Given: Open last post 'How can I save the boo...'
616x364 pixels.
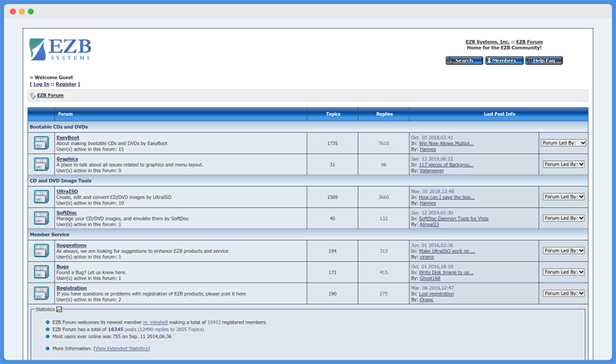Looking at the screenshot, I should point(447,197).
